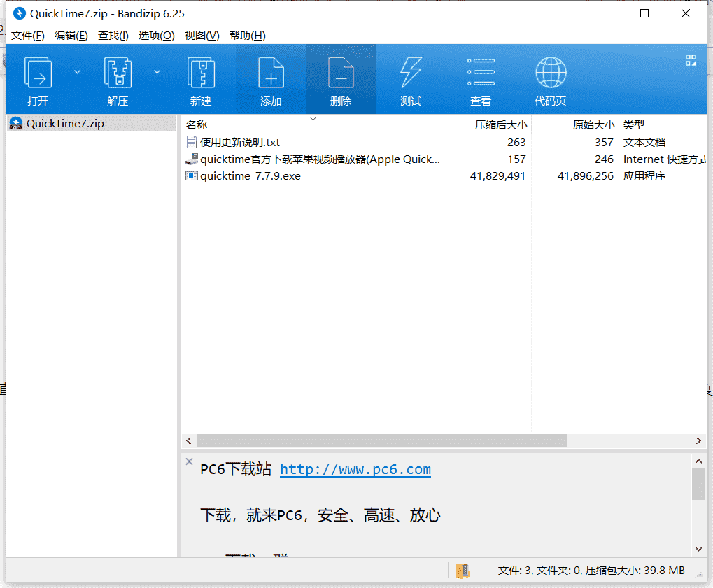713x588 pixels.
Task: Click the compressed size value 41,829,491
Action: [x=498, y=176]
